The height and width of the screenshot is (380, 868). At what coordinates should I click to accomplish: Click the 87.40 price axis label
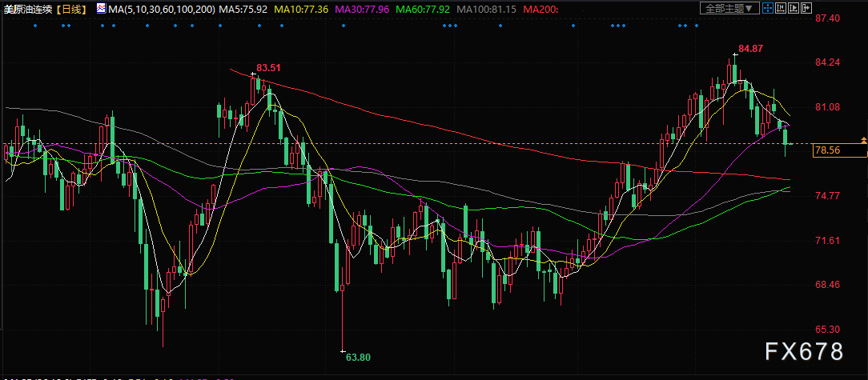pyautogui.click(x=828, y=19)
